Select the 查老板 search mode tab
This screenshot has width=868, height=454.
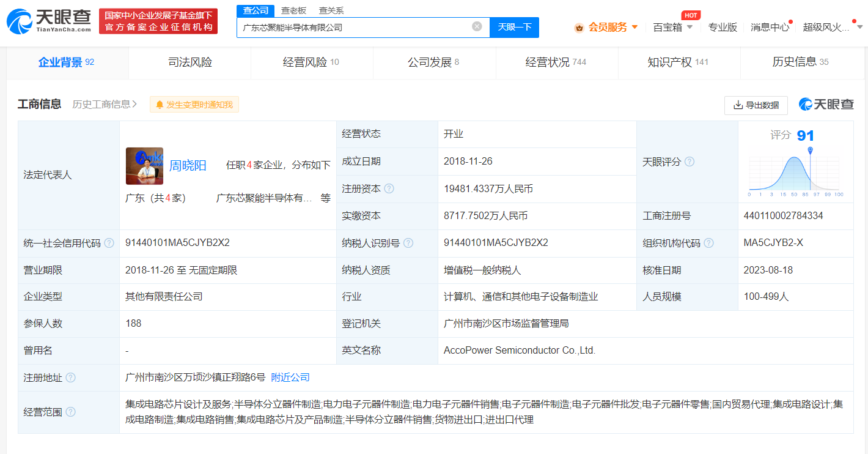(293, 10)
